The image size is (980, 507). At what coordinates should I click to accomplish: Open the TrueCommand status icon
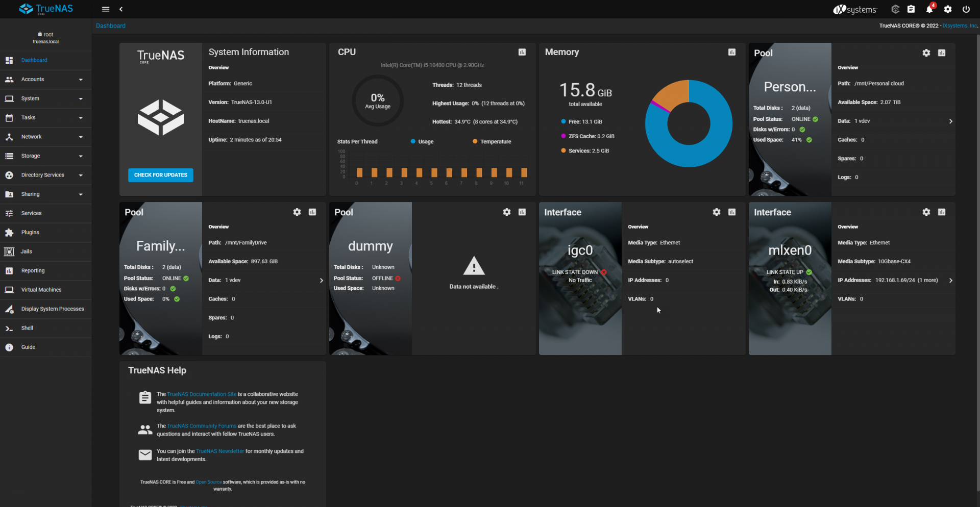tap(895, 9)
